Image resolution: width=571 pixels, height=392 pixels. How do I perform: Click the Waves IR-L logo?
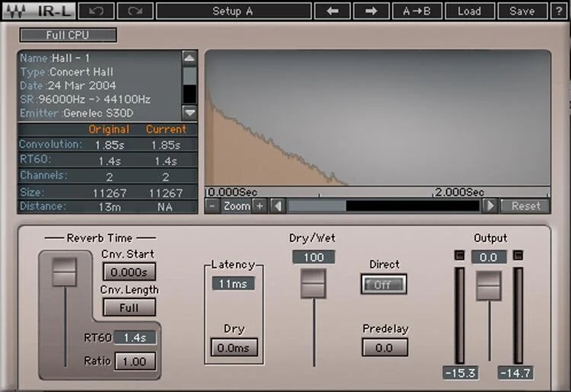[40, 11]
